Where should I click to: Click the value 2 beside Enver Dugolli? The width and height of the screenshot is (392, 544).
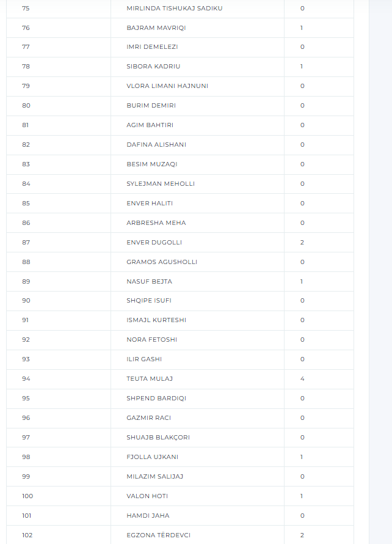point(302,243)
